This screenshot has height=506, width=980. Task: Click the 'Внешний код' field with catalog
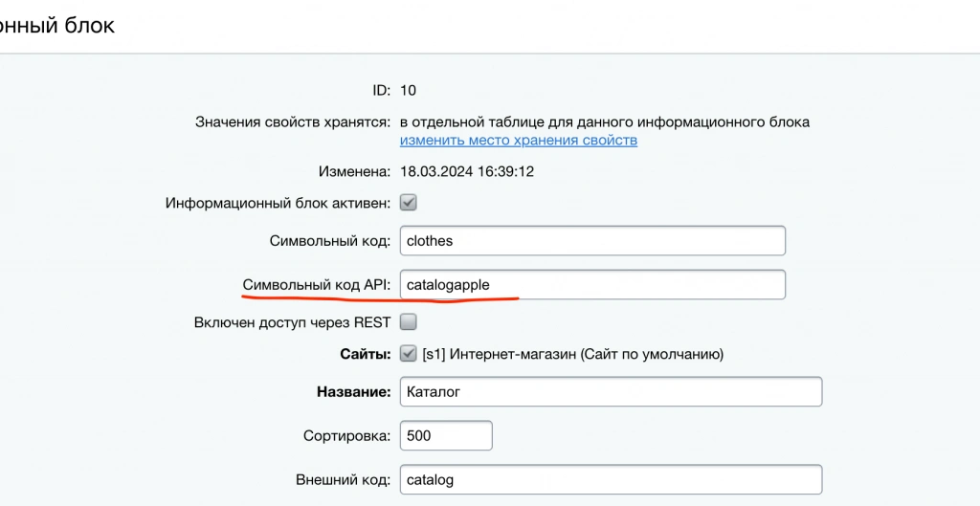[x=611, y=480]
